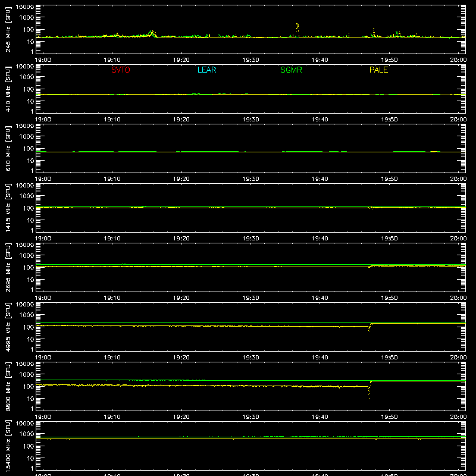
Task: Click 19:00 label under the 245 MHz panel
Action: [43, 60]
